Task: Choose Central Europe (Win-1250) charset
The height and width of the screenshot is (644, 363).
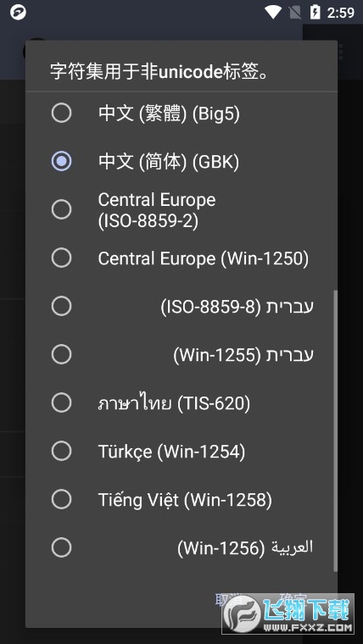Action: (181, 258)
